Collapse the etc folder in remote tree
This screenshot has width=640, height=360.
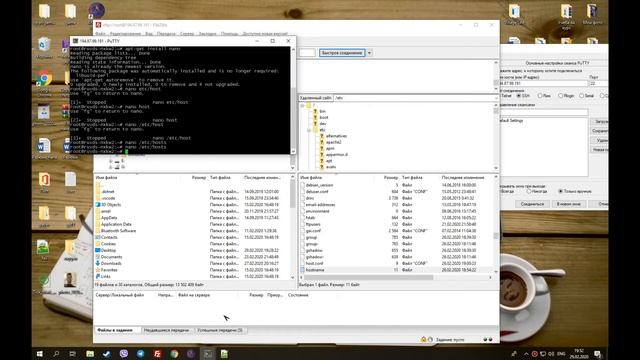coord(309,130)
